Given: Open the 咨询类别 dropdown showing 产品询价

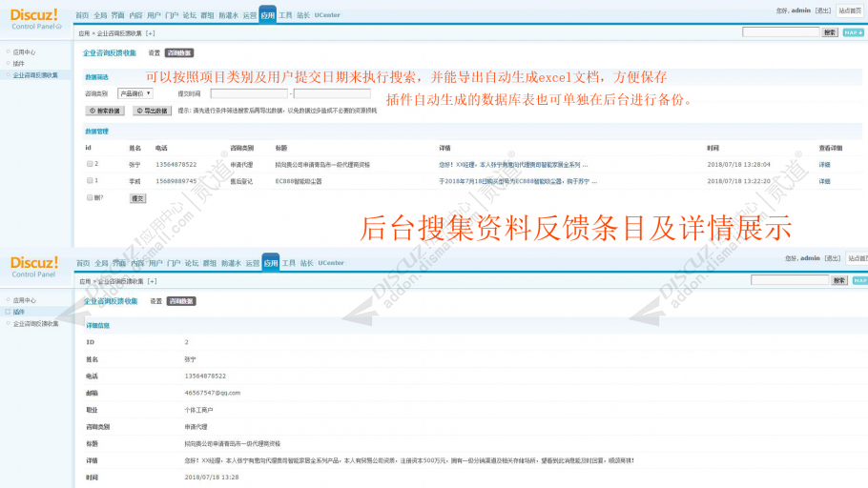Looking at the screenshot, I should 135,93.
